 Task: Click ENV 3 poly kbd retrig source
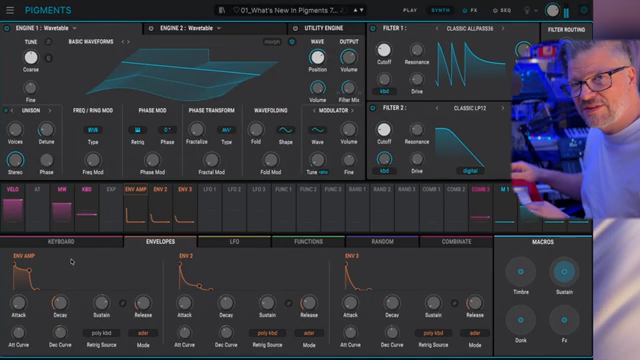[433, 333]
